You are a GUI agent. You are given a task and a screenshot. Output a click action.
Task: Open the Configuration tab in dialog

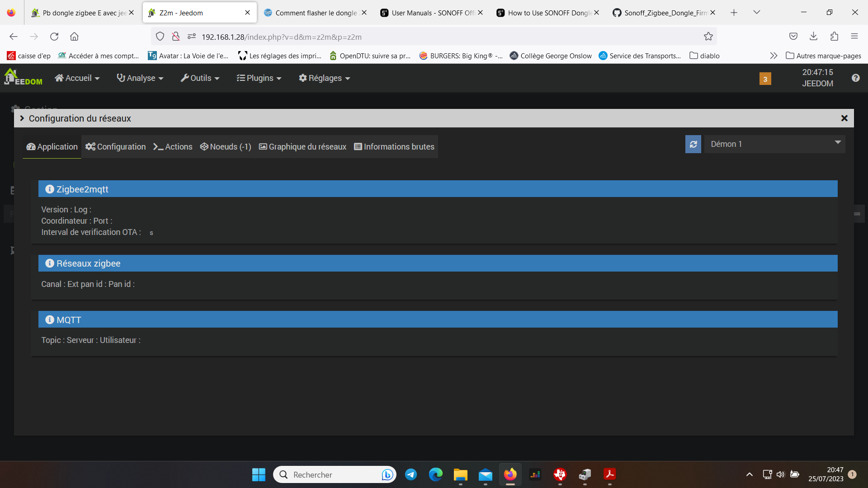(116, 147)
